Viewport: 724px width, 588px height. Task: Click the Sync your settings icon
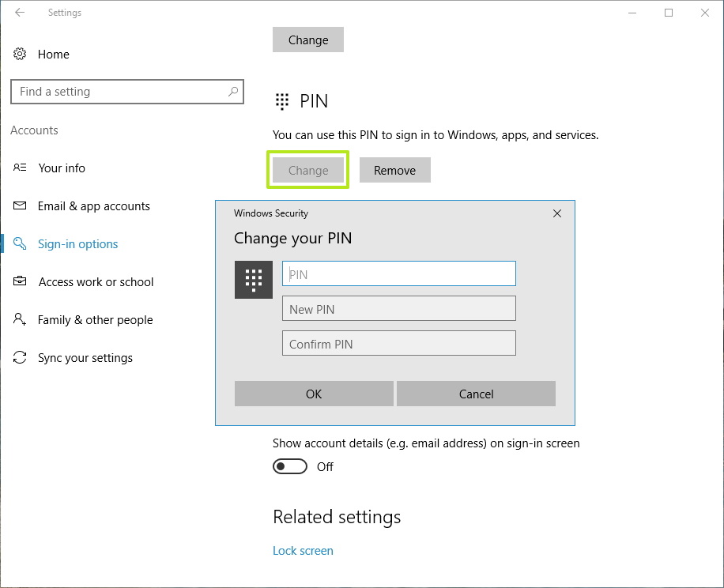click(20, 357)
